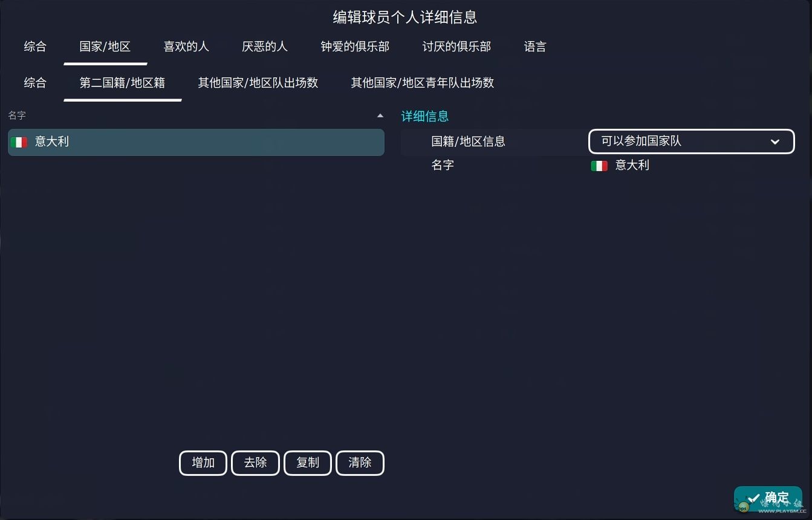Screen dimensions: 812x520
Task: Open the 其他国家/地区青年队出场数 sub-tab
Action: click(x=423, y=83)
